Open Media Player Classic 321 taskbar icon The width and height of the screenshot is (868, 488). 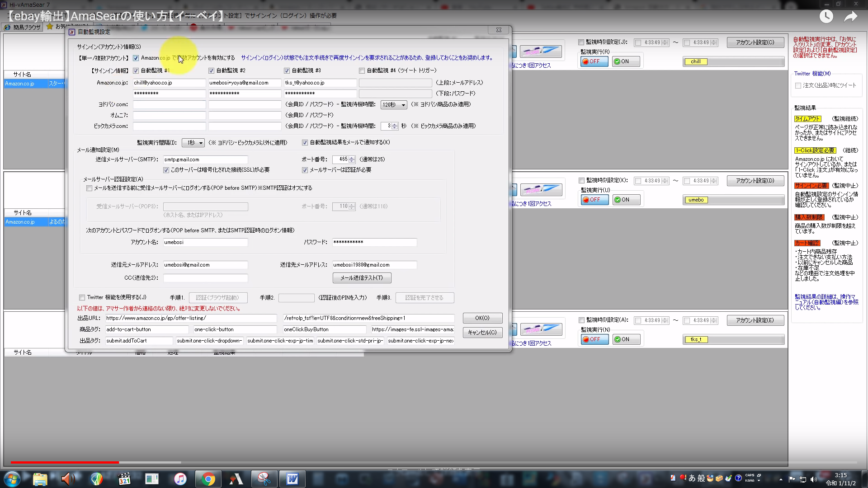[x=124, y=479]
